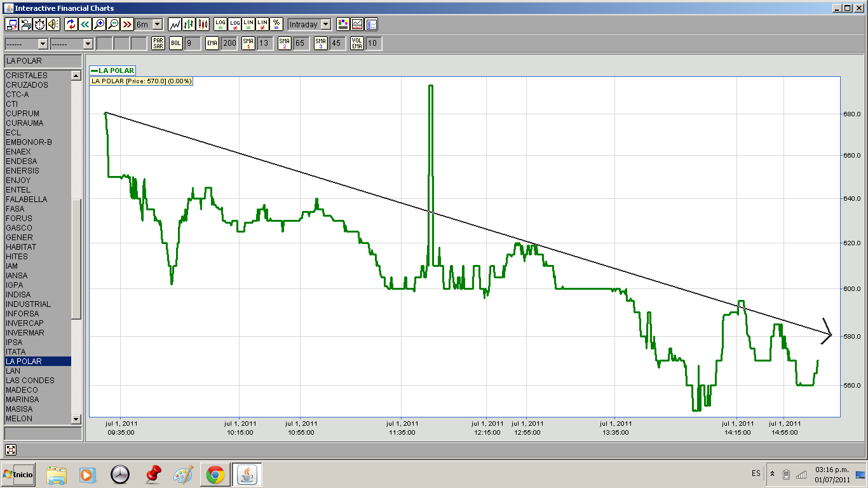Click the VOL EMA period field showing 10
Image resolution: width=868 pixels, height=488 pixels.
(x=374, y=43)
